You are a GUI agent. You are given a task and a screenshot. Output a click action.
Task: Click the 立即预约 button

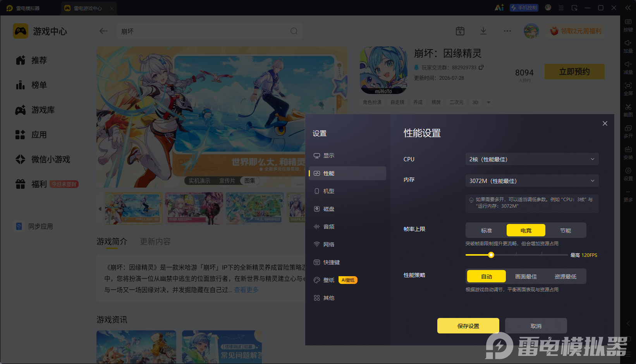coord(574,72)
